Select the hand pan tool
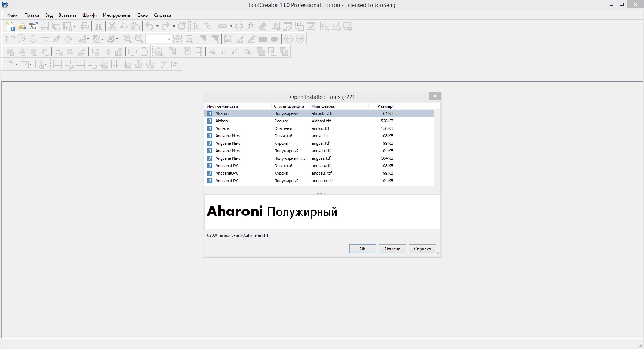Viewport: 644px width, 349px height. point(33,39)
